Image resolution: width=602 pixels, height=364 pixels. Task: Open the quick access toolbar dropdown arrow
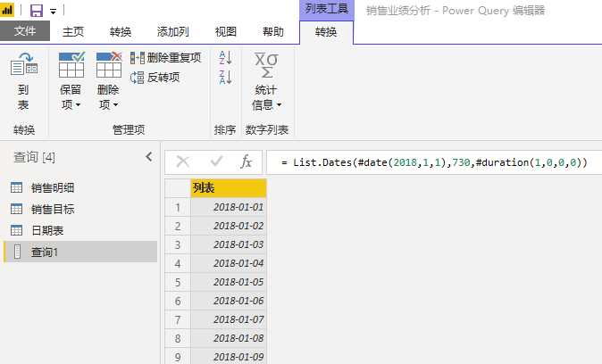click(x=53, y=11)
